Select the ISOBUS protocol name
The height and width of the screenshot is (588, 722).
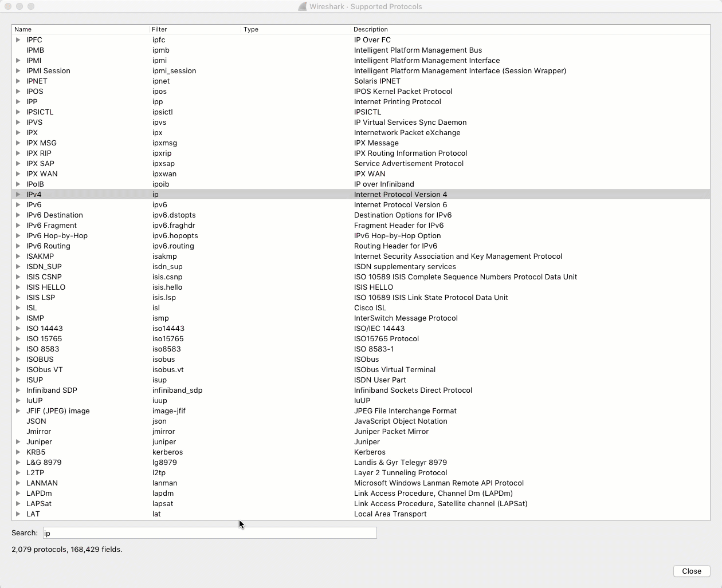click(x=40, y=359)
